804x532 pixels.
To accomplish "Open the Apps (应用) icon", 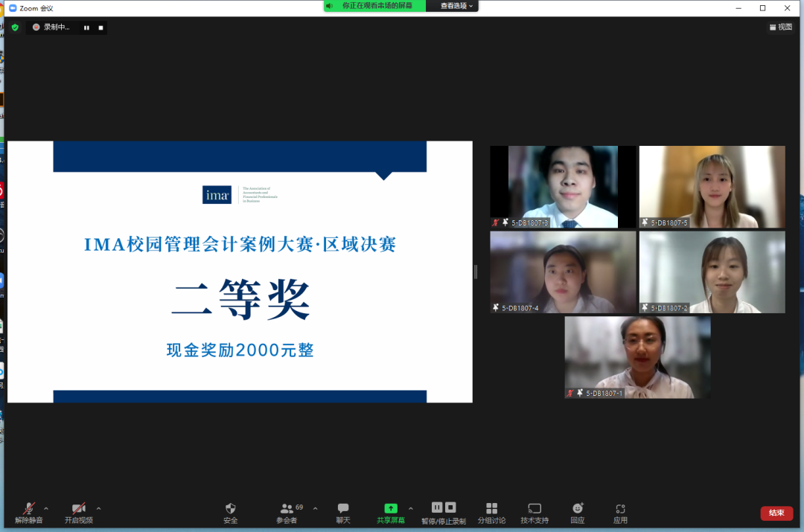I will click(x=620, y=508).
